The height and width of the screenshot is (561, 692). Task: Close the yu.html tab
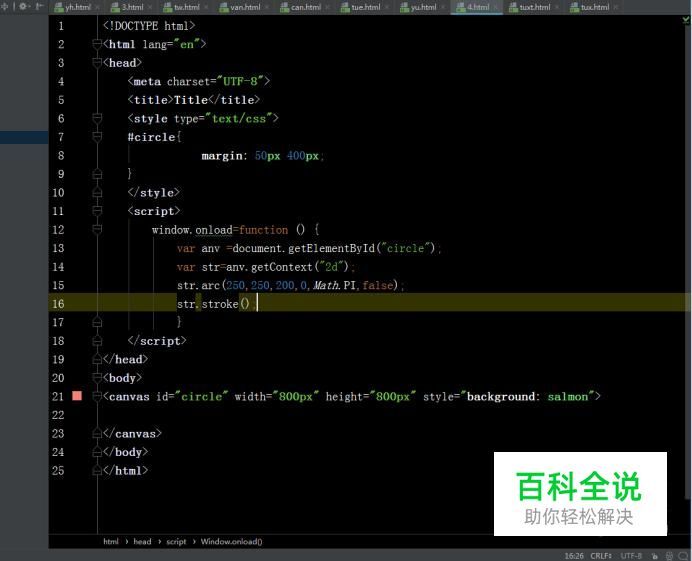click(x=443, y=7)
